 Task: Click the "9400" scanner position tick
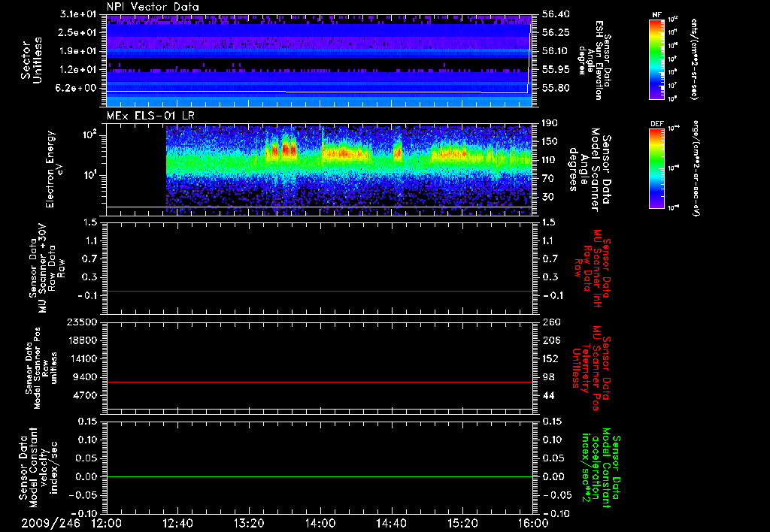(84, 377)
